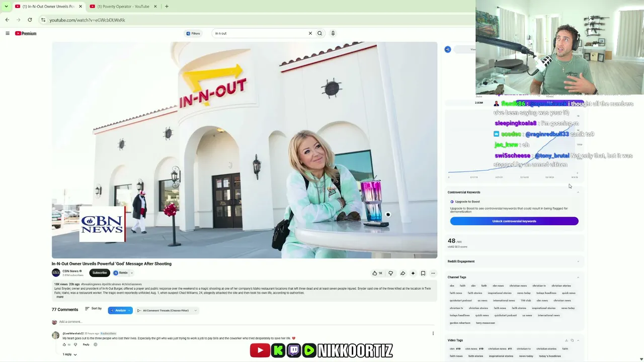The height and width of the screenshot is (362, 644).
Task: Open the #breakingnews hashtag
Action: coord(91,285)
